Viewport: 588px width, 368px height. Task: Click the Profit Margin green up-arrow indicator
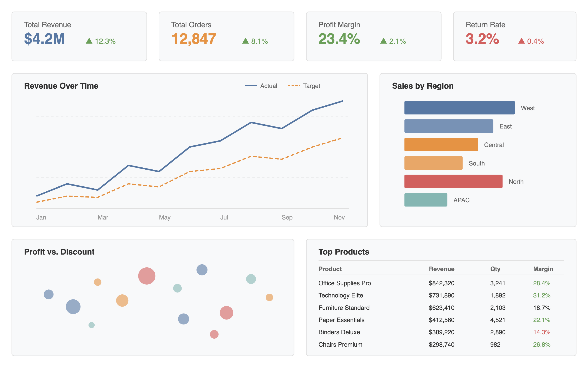pos(383,41)
